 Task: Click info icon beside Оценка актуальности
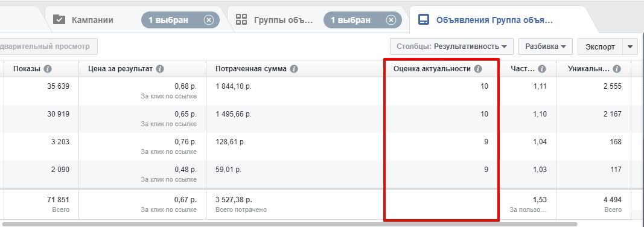(477, 69)
